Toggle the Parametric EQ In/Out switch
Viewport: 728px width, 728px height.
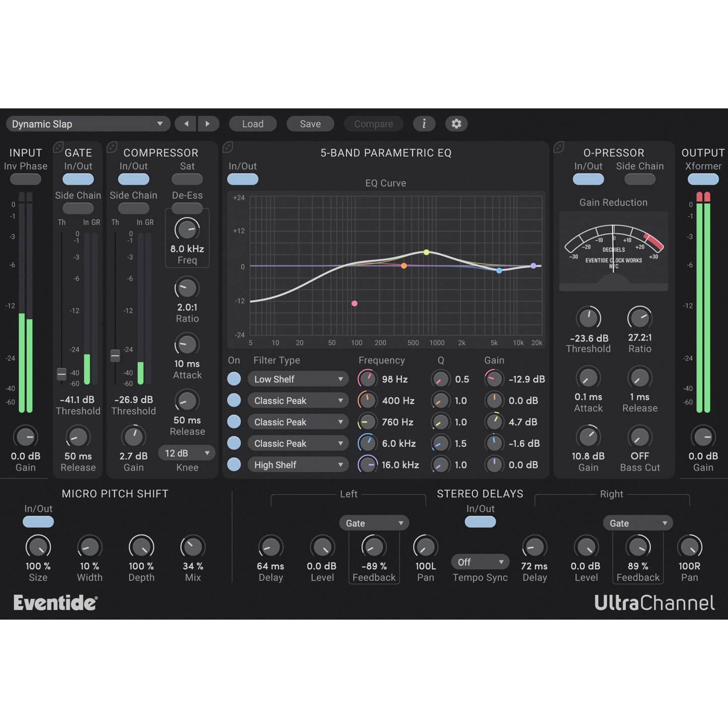(x=243, y=179)
